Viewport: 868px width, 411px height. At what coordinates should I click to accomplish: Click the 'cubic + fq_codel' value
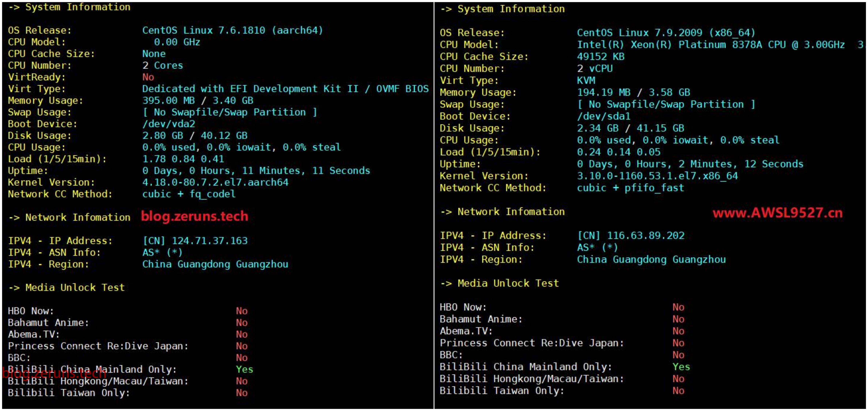[189, 194]
